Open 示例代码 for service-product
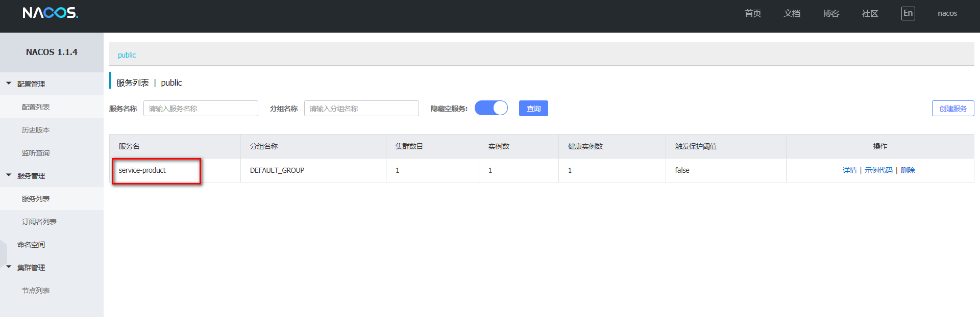Screen dimensions: 980x317 (x=878, y=170)
